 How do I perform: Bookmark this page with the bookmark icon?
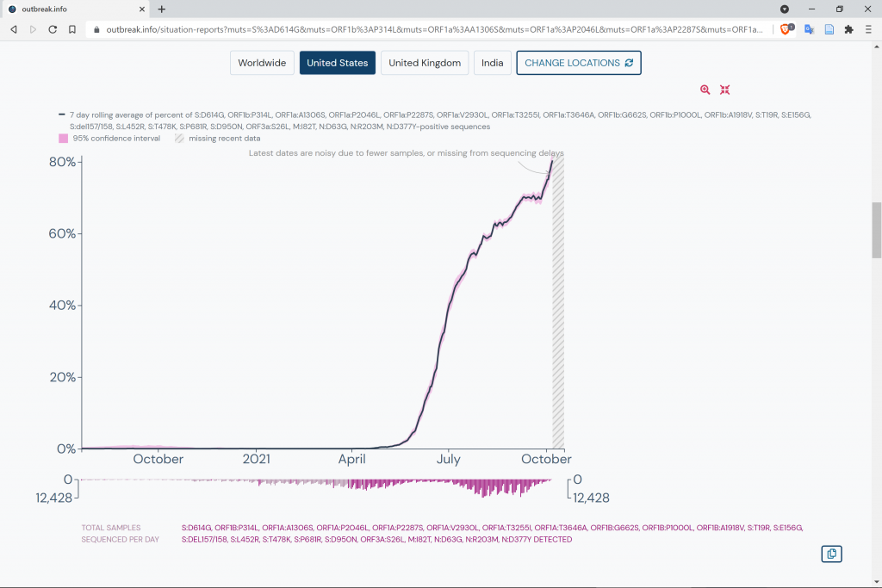73,28
